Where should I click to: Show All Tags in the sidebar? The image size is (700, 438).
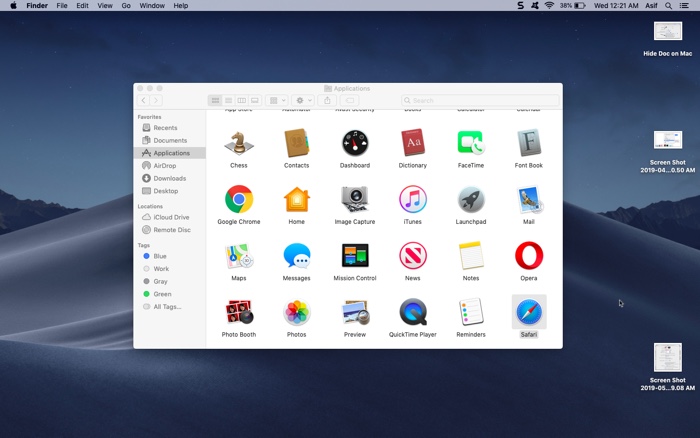(170, 307)
